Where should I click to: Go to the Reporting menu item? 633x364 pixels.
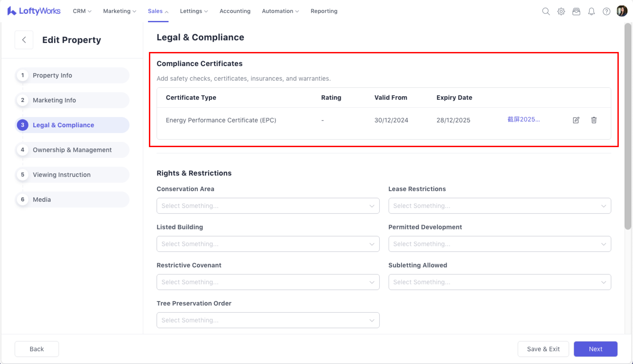324,11
